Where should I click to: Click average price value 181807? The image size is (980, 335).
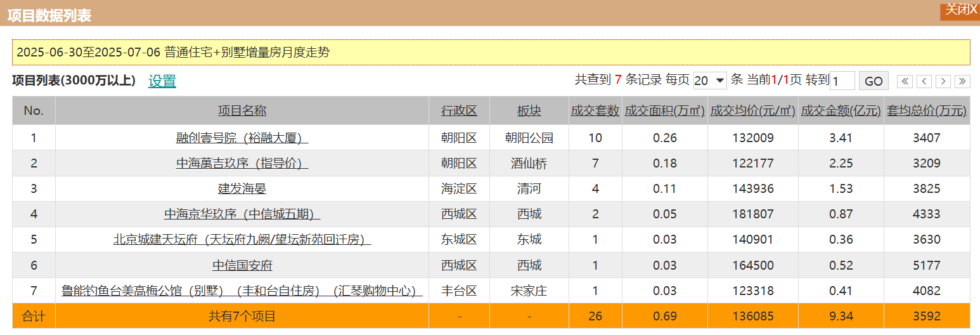click(x=753, y=214)
